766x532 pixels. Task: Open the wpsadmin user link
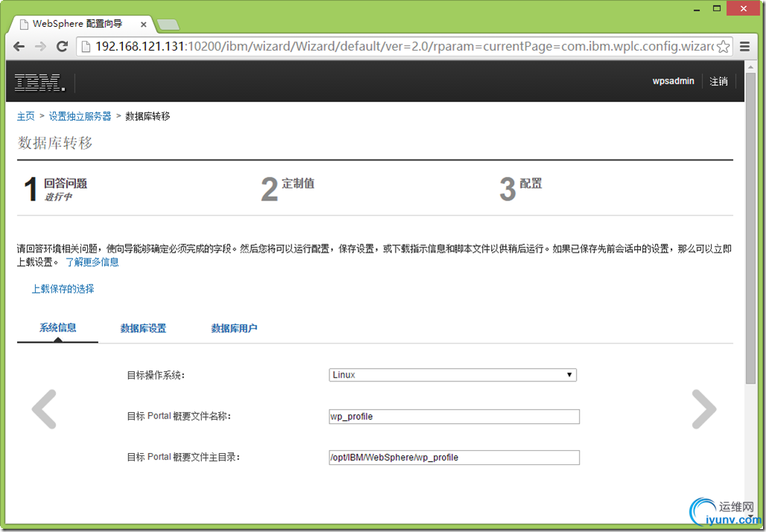point(673,81)
